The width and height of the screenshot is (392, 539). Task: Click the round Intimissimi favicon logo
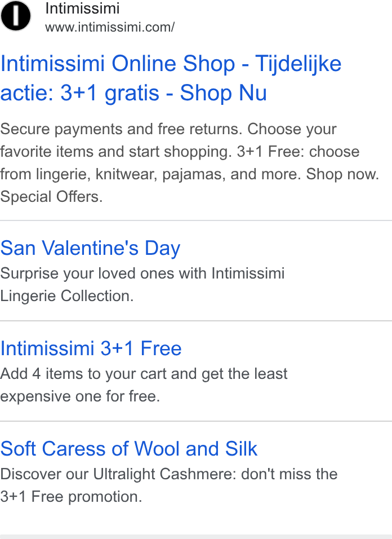point(15,15)
